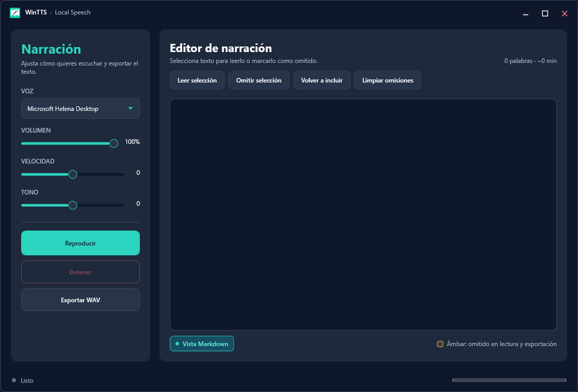Click the progress bar at bottom right
578x392 pixels.
click(x=509, y=380)
